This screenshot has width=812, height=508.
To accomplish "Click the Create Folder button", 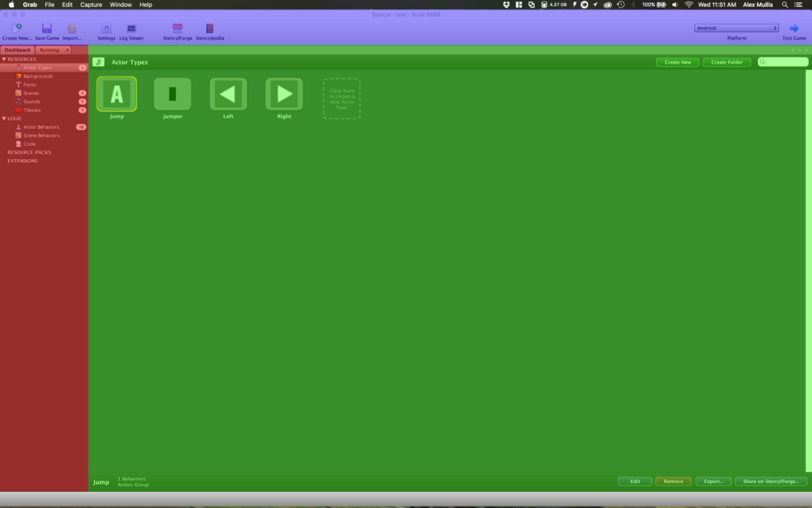I will point(727,62).
